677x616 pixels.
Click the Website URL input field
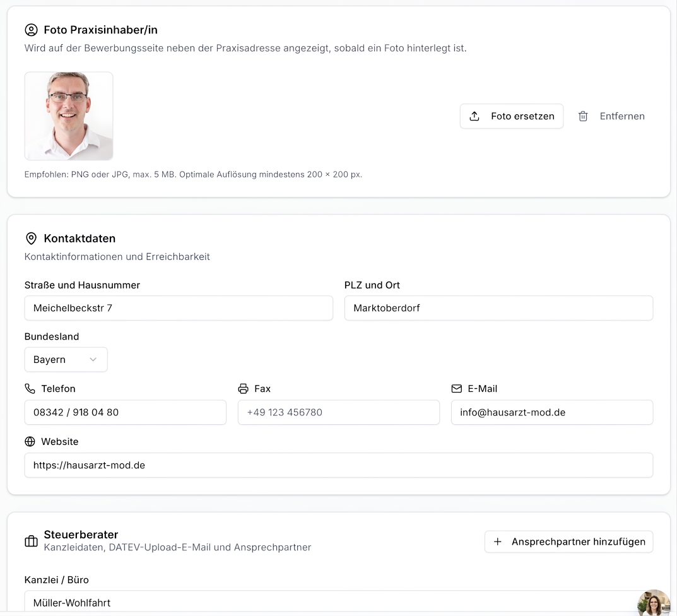pos(339,465)
